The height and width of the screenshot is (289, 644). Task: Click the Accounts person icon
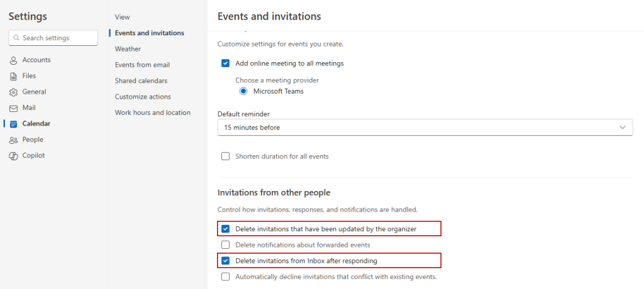[13, 60]
